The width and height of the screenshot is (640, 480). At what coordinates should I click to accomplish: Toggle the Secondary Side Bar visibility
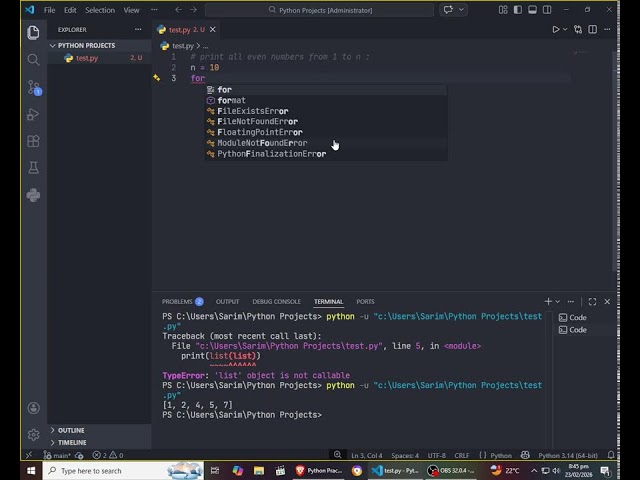pos(547,10)
